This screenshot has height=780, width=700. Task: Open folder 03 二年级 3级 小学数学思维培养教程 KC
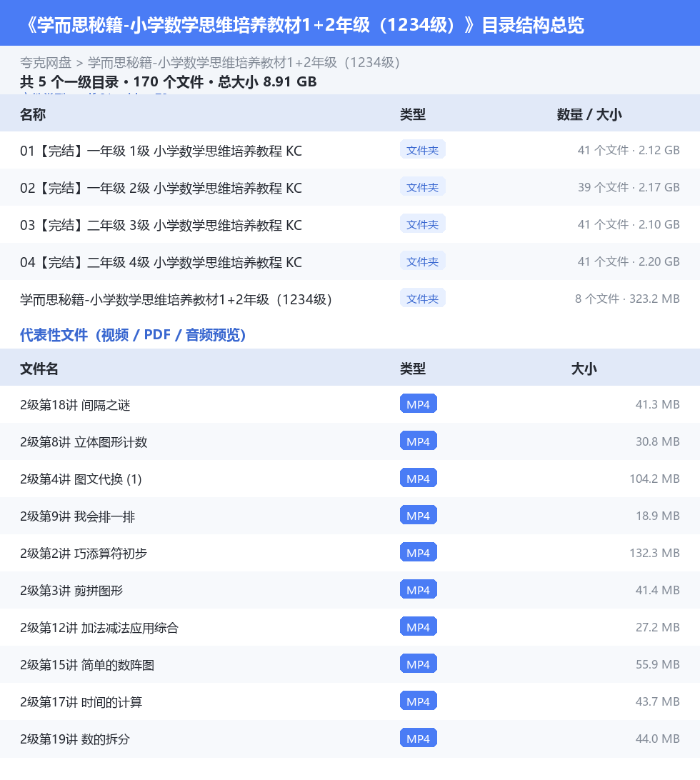click(x=161, y=225)
